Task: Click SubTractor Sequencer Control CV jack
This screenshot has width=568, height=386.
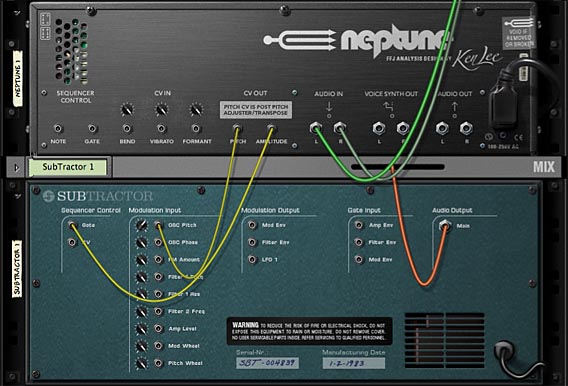Action: 72,242
